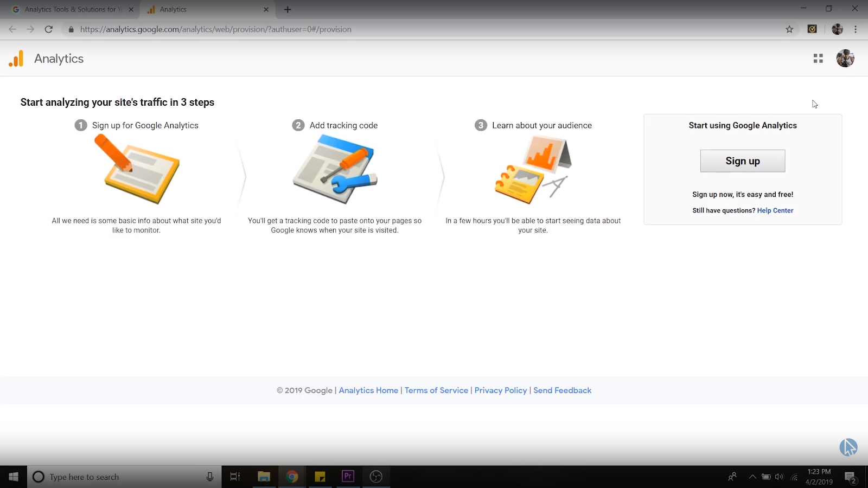Viewport: 868px width, 488px height.
Task: Reload the Analytics page
Action: pyautogui.click(x=49, y=29)
